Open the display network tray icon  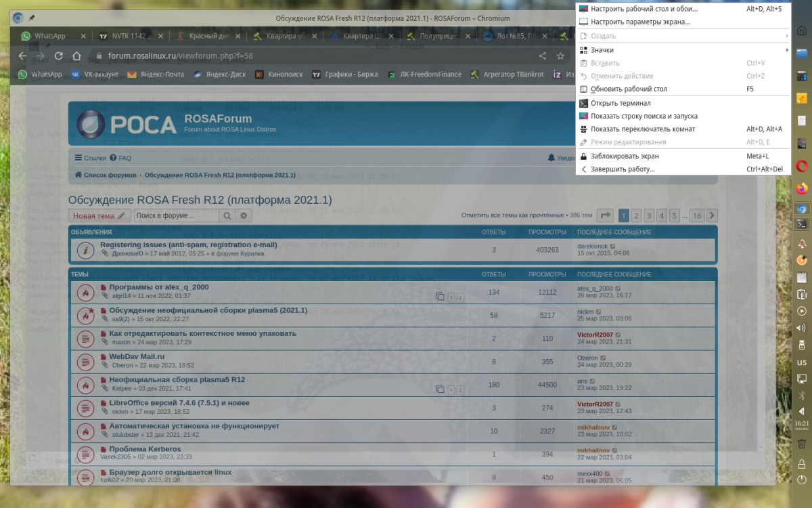802,379
